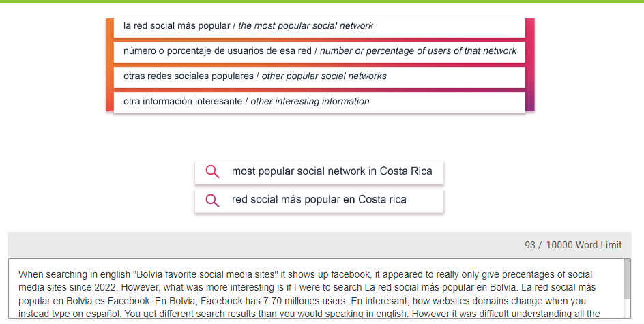Click 'otras redes sociales populares' list item

(x=188, y=76)
